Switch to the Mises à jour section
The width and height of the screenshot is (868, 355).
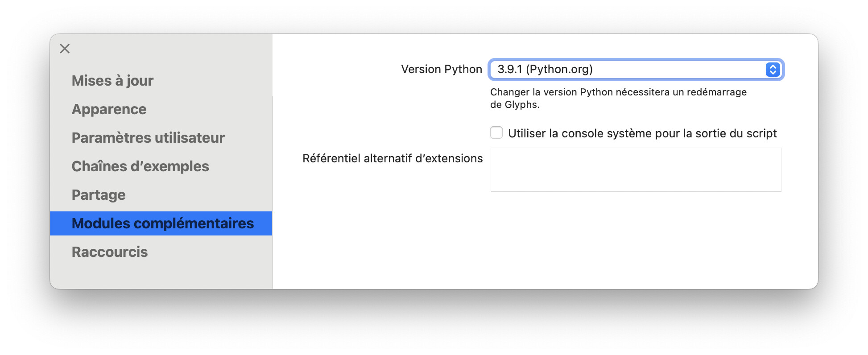click(x=112, y=81)
